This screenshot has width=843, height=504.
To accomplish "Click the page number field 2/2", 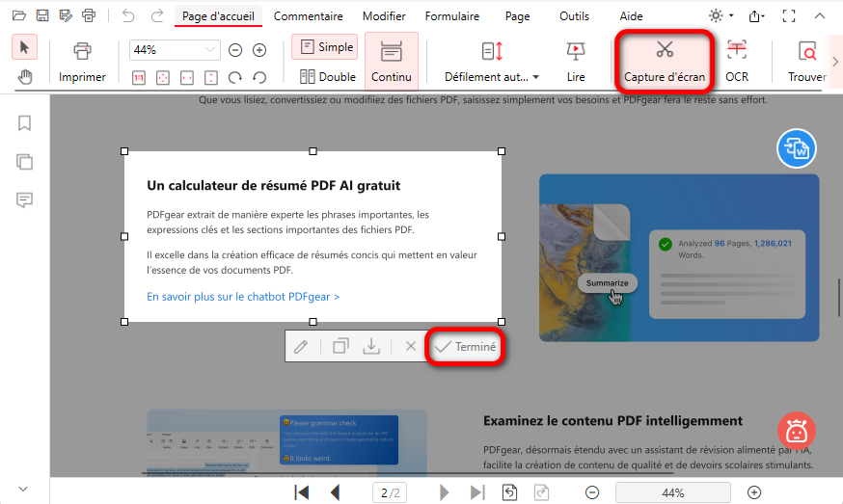I will pyautogui.click(x=390, y=492).
